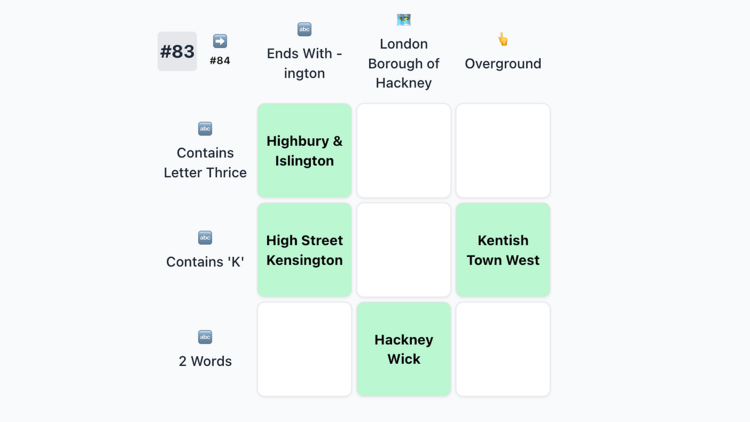Go to puzzle #84 link
The height and width of the screenshot is (422, 750).
pos(220,61)
